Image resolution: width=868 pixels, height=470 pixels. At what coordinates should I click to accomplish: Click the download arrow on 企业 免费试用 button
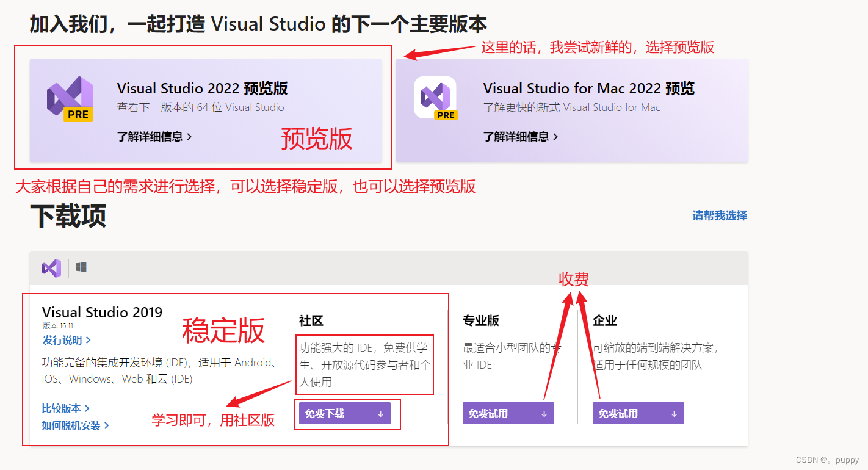[673, 413]
